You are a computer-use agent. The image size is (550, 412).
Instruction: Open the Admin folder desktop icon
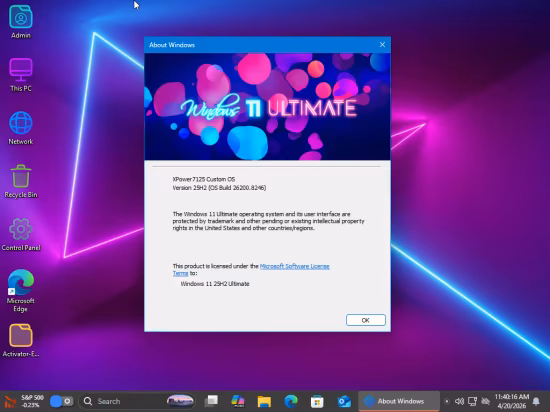[21, 22]
